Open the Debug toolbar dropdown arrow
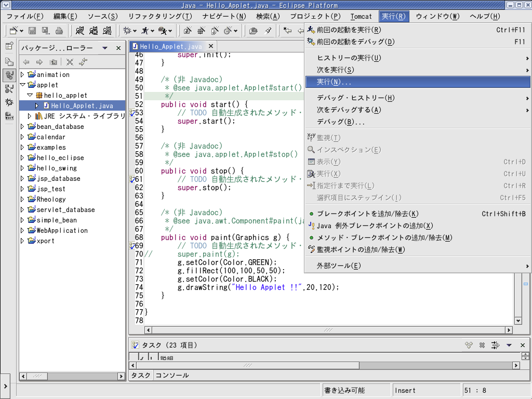 click(135, 31)
